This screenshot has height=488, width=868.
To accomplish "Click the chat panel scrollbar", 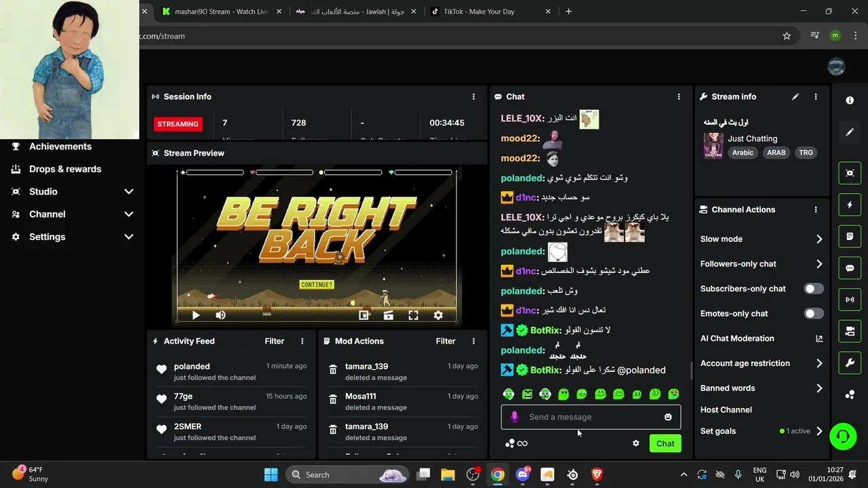I will [692, 370].
